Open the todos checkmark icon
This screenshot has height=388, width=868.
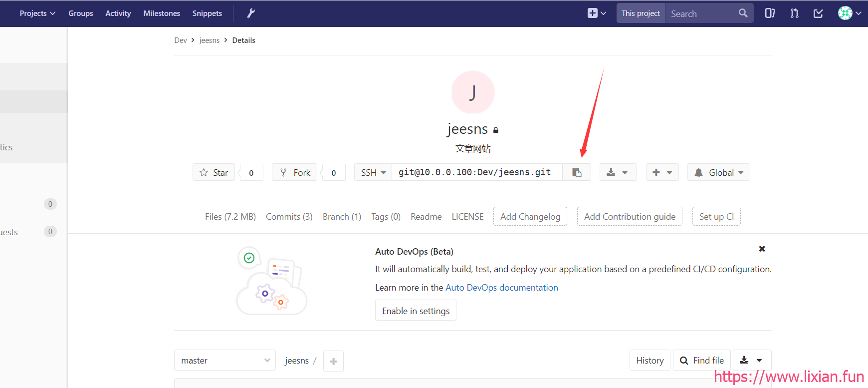point(818,13)
